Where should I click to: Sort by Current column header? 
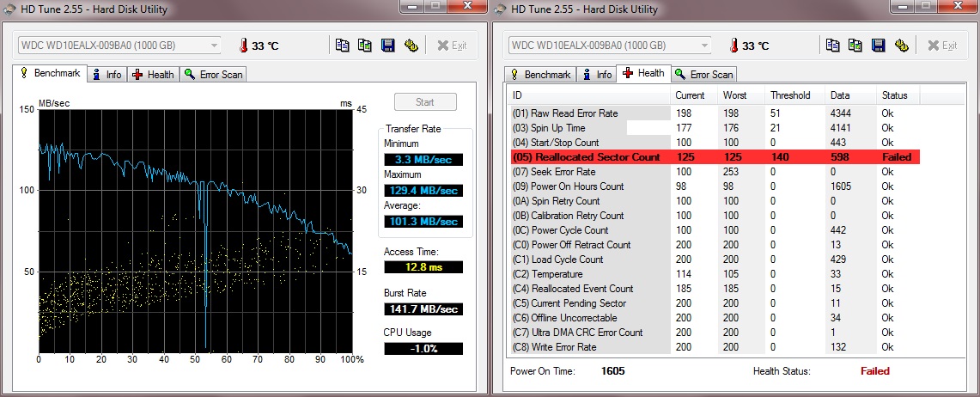click(694, 95)
